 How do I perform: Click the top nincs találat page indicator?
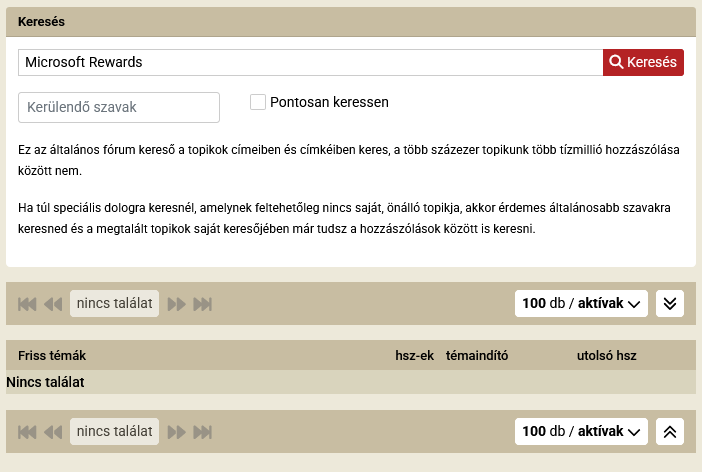115,304
